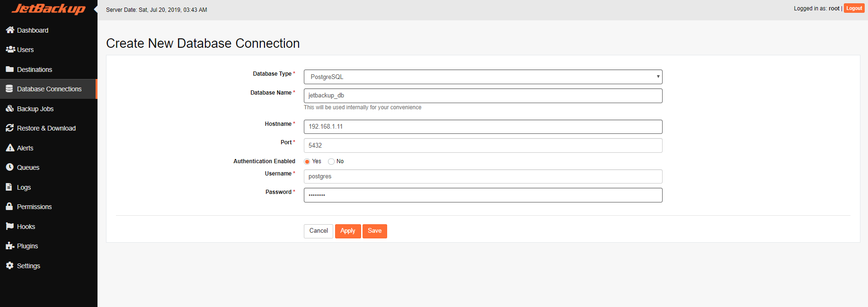The height and width of the screenshot is (307, 868).
Task: Click the Destinations folder icon
Action: (x=9, y=69)
